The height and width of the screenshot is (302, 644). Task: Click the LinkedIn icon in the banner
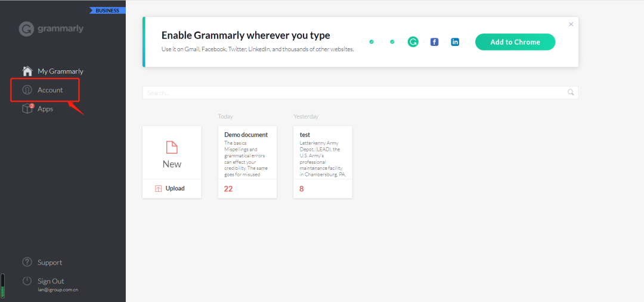click(x=455, y=42)
